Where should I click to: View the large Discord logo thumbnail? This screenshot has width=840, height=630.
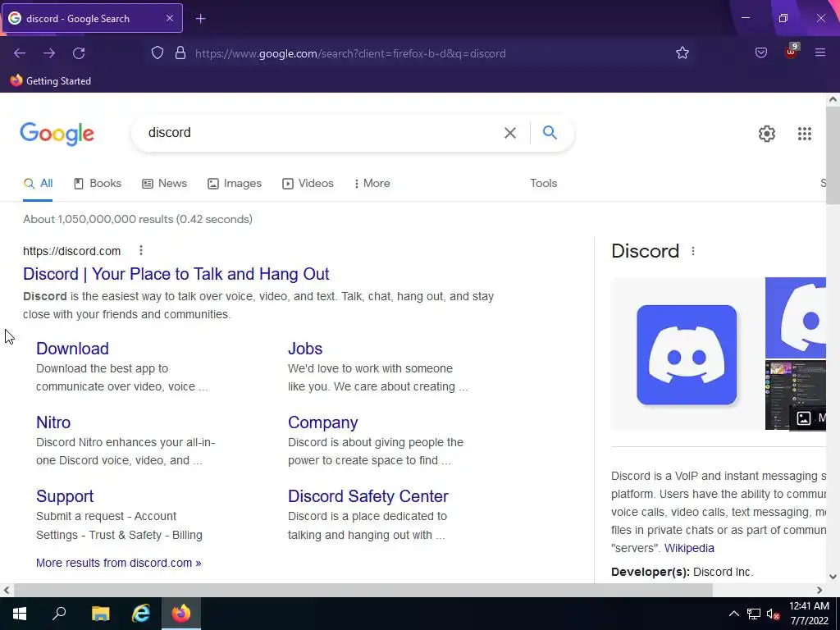tap(688, 354)
